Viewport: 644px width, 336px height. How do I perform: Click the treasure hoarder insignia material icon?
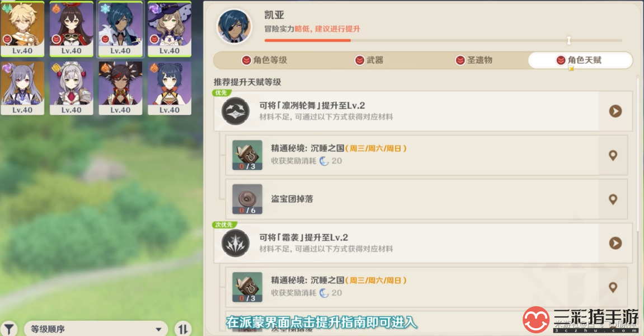pyautogui.click(x=247, y=199)
